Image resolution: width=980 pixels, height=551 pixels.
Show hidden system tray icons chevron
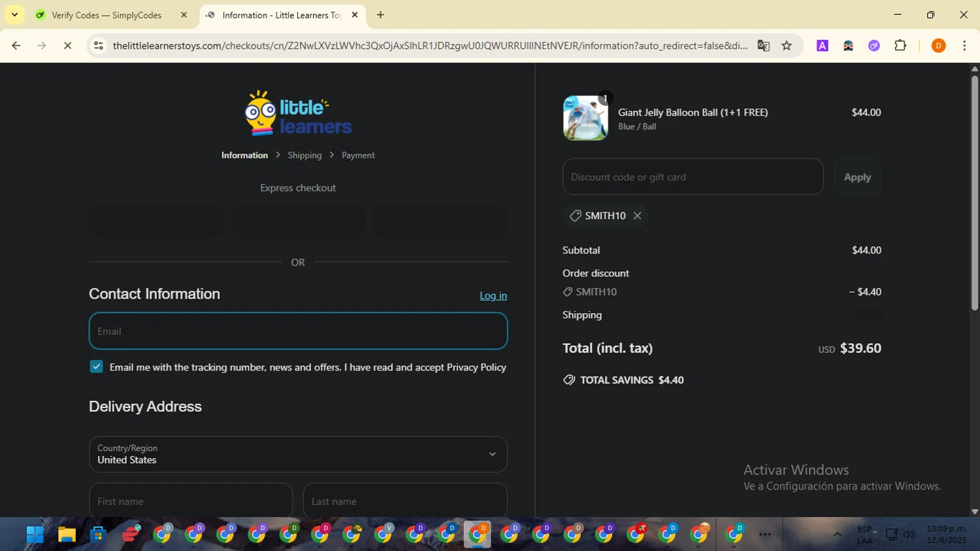point(837,535)
